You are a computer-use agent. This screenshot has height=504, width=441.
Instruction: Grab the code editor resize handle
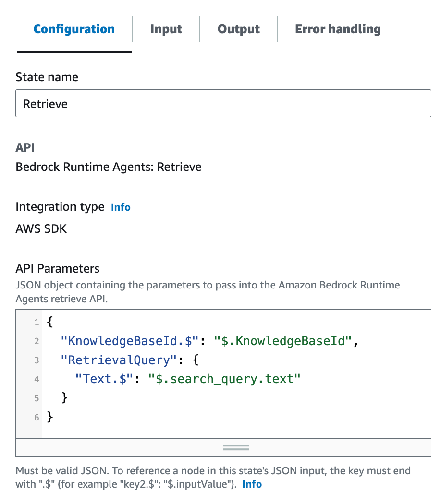pyautogui.click(x=236, y=447)
